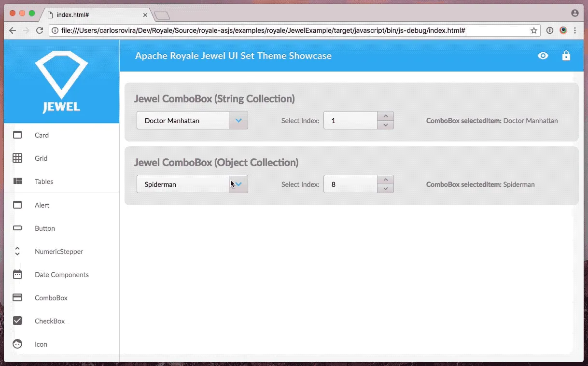The width and height of the screenshot is (588, 366).
Task: Reload the page with refresh icon
Action: pos(40,30)
